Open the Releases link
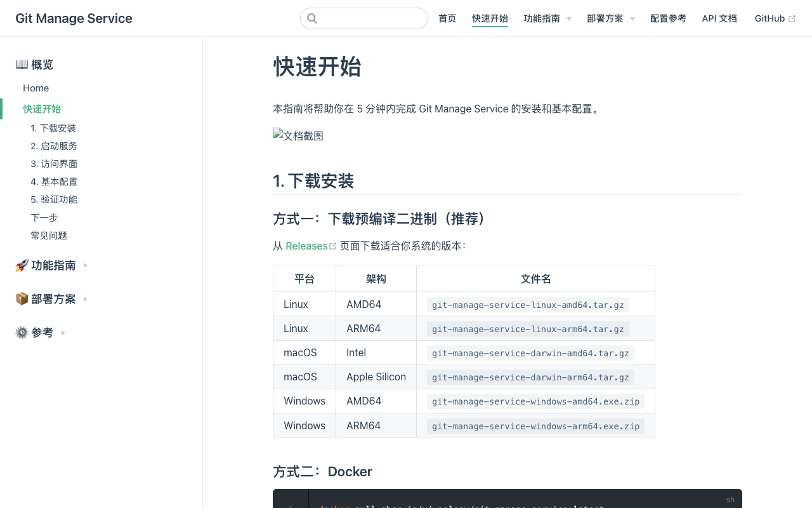This screenshot has width=812, height=508. 306,246
